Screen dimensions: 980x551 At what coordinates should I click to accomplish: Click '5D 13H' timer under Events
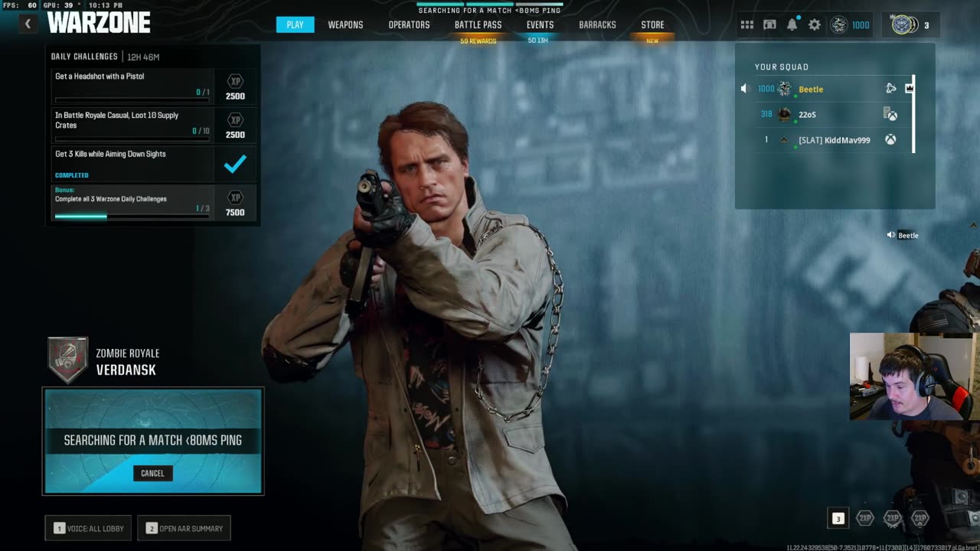(538, 41)
